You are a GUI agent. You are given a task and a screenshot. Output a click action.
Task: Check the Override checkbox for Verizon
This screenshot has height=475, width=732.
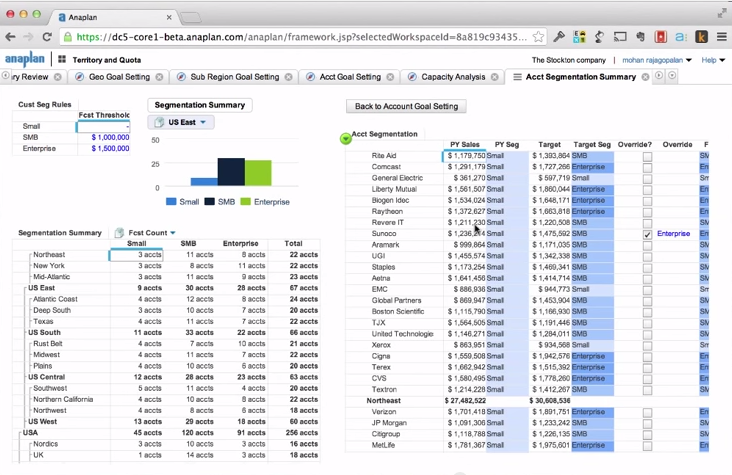click(647, 413)
